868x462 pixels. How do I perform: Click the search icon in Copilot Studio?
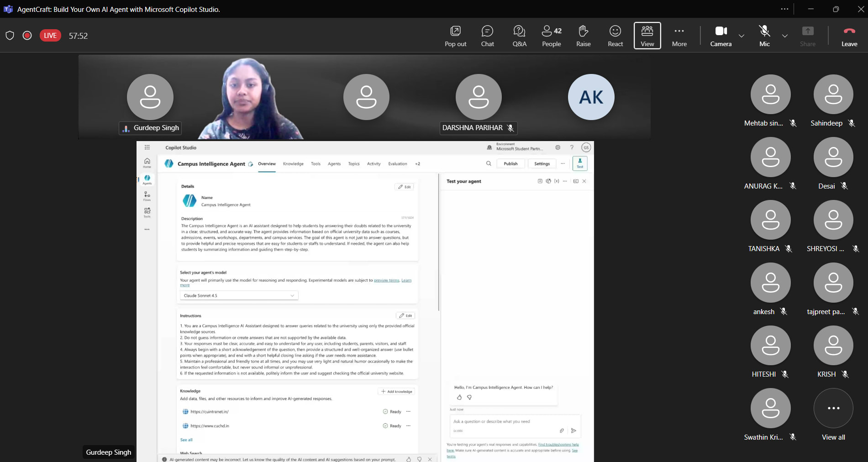[489, 163]
